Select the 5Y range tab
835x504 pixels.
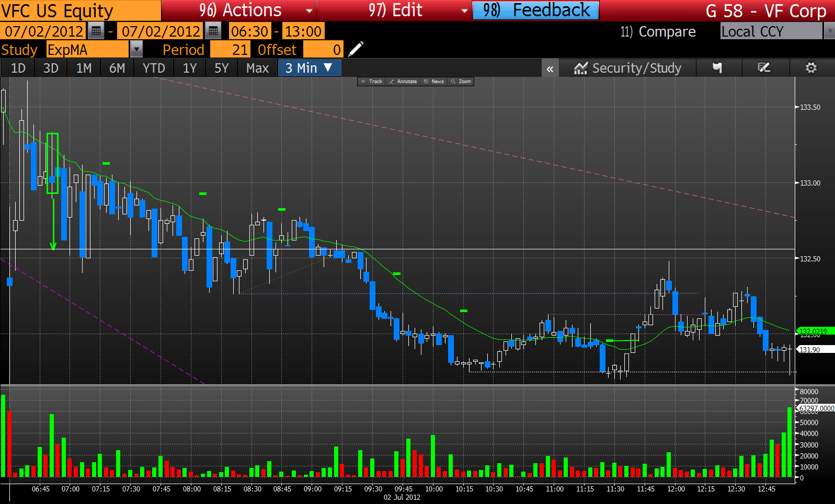(222, 68)
